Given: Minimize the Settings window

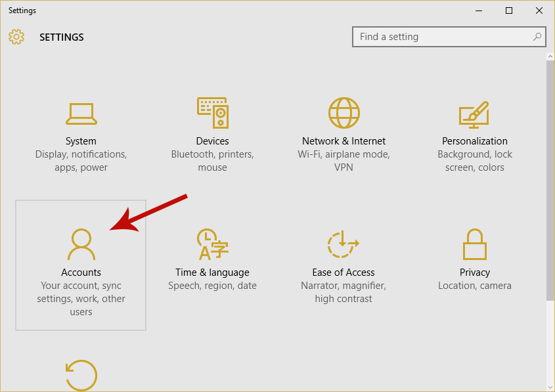Looking at the screenshot, I should pyautogui.click(x=479, y=11).
